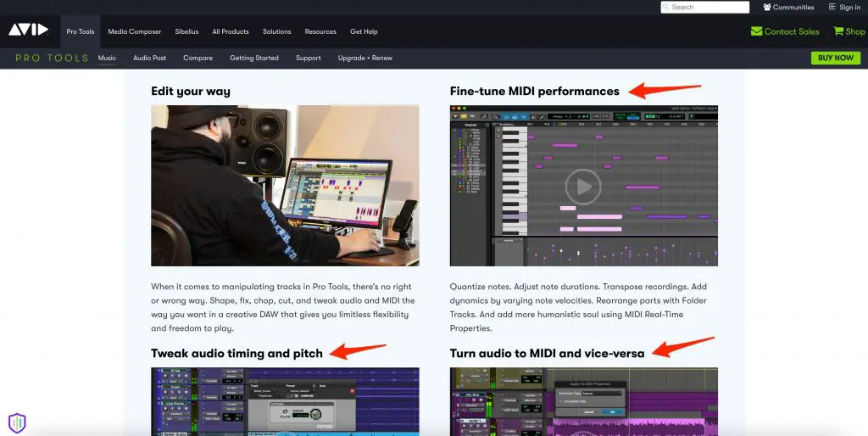868x436 pixels.
Task: Select the Music tab
Action: (x=107, y=58)
